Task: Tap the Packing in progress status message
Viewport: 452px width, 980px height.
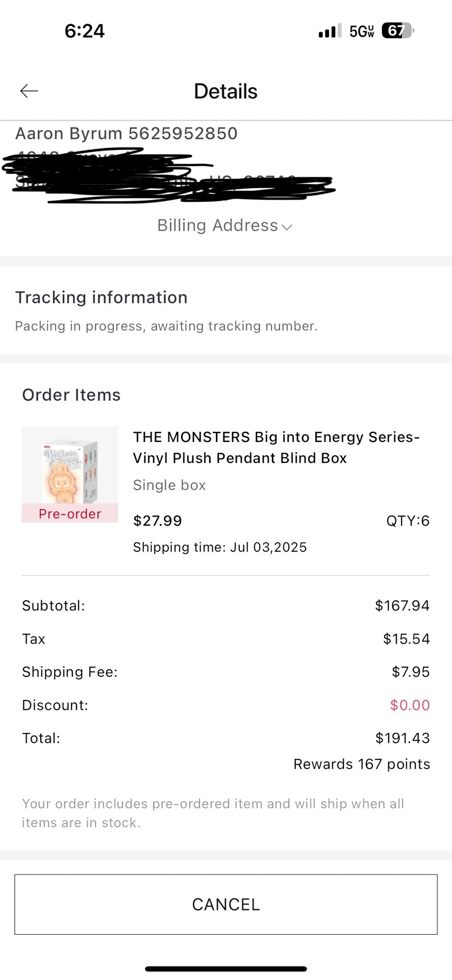Action: click(x=166, y=326)
